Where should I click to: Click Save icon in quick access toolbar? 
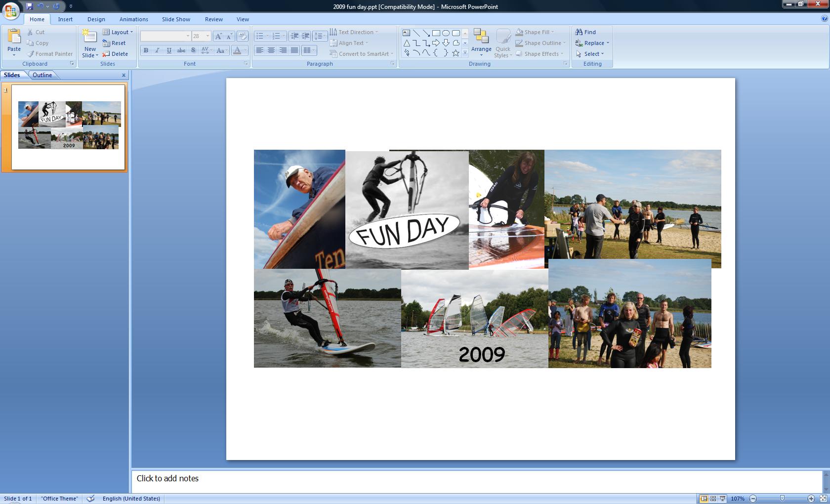click(x=30, y=6)
